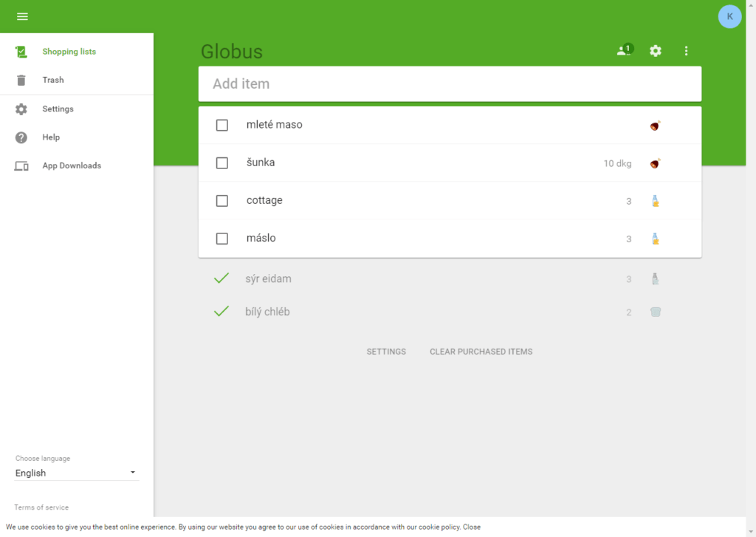Click the bread category icon for bílý chléb
This screenshot has height=537, width=756.
point(656,312)
